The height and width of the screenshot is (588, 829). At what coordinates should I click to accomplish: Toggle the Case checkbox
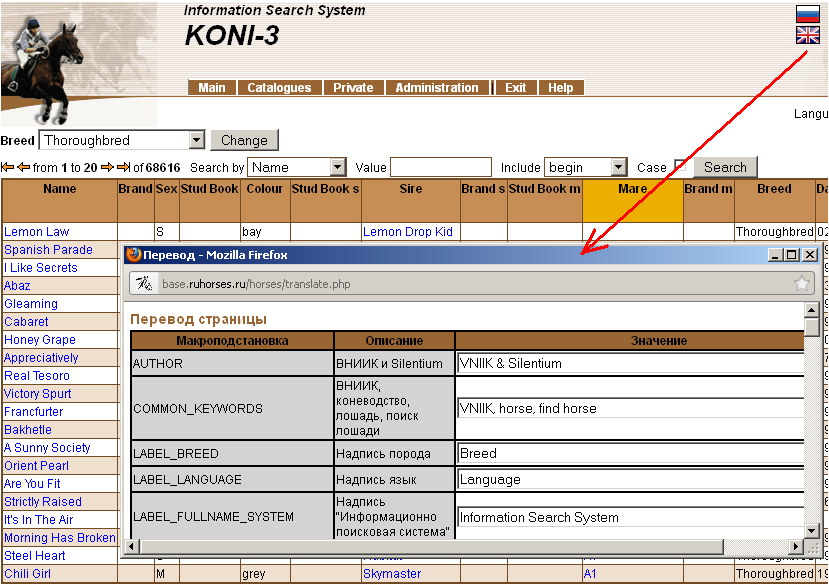coord(681,167)
